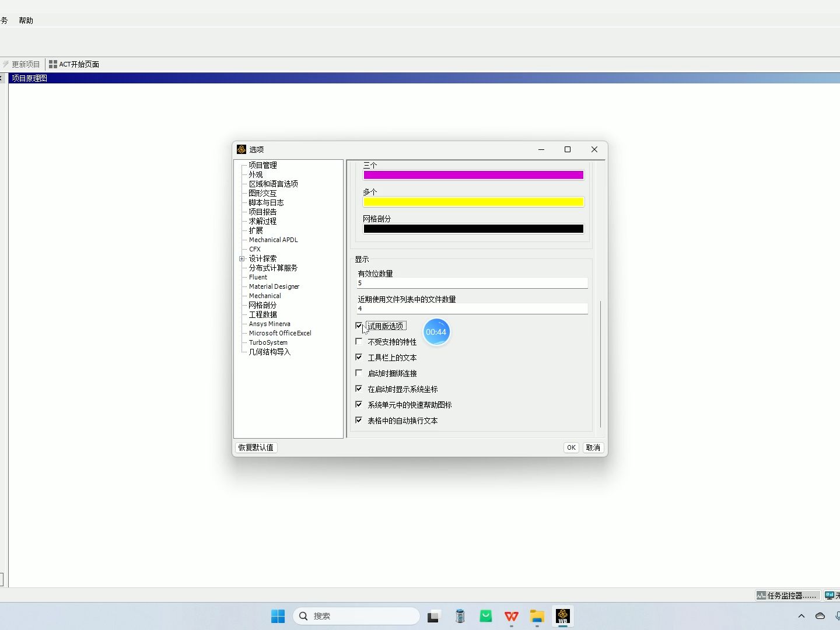840x630 pixels.
Task: Click the options panel vertical scrollbar
Action: [600, 364]
